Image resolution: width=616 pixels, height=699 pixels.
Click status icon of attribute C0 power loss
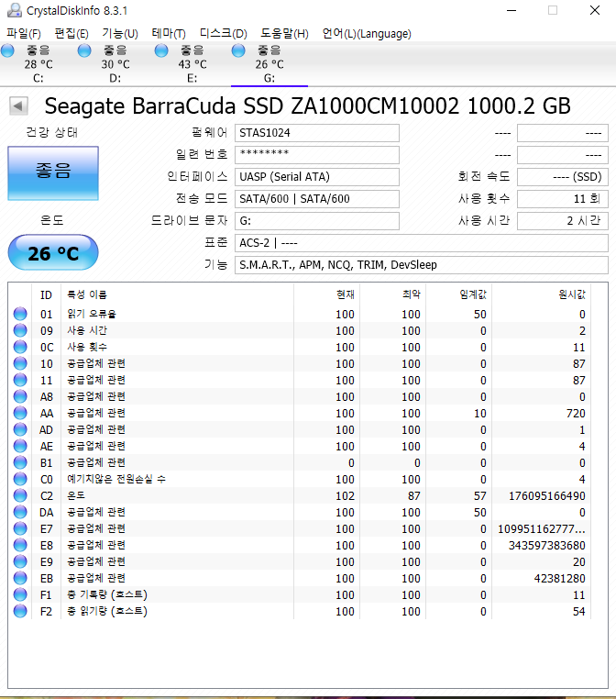(x=20, y=479)
